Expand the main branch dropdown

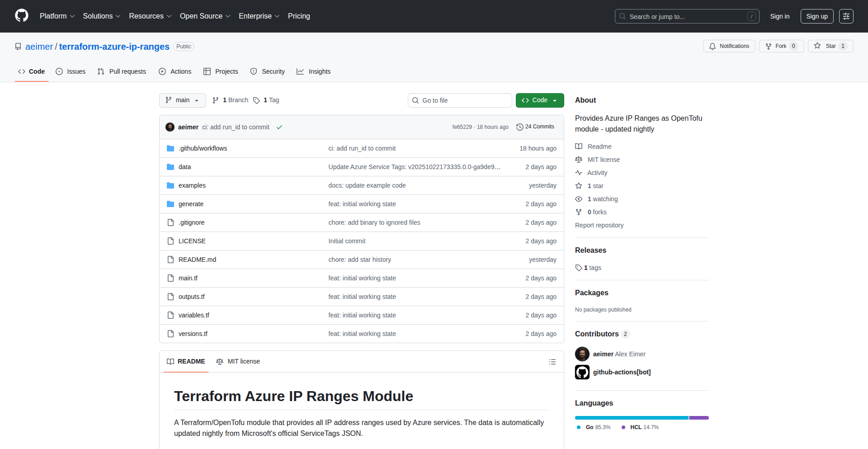click(x=182, y=100)
